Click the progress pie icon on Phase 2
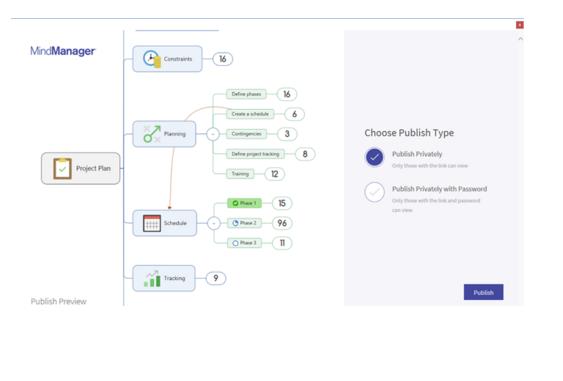The image size is (563, 381). coord(236,223)
